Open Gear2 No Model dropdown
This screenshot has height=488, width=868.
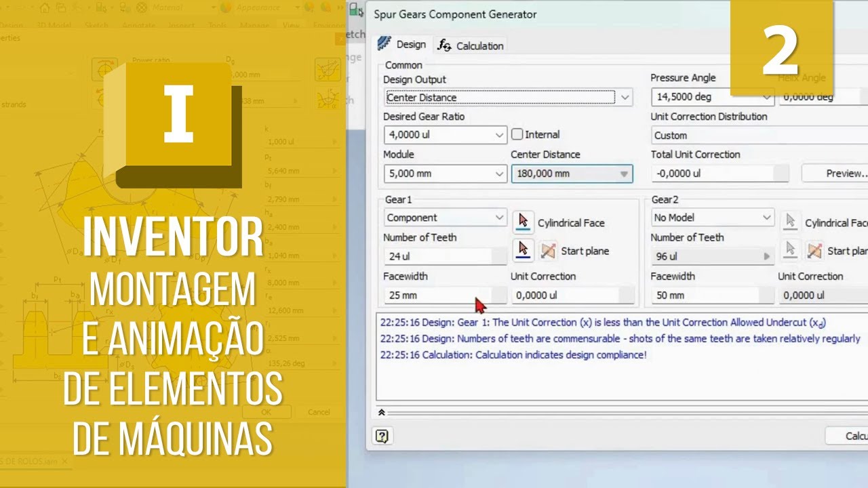[766, 218]
